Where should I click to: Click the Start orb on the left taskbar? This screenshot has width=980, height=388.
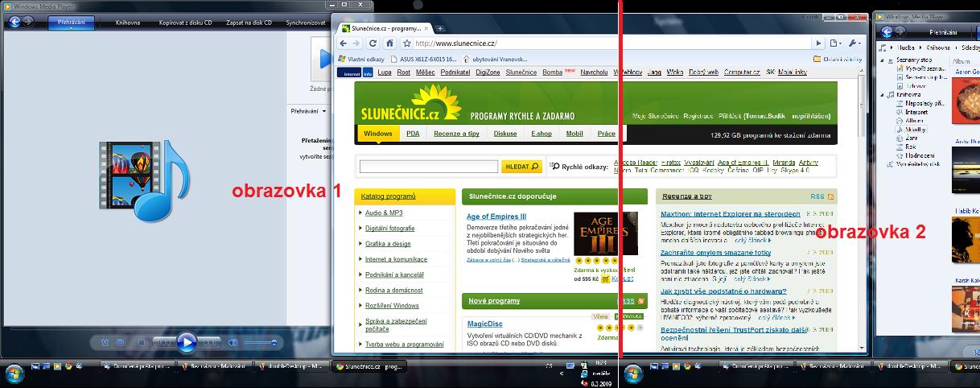click(14, 373)
